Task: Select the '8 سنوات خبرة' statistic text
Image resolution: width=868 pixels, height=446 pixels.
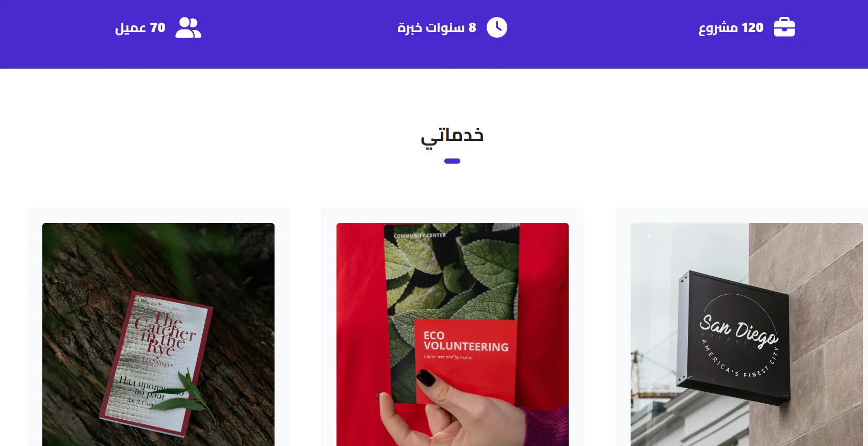Action: pos(437,28)
